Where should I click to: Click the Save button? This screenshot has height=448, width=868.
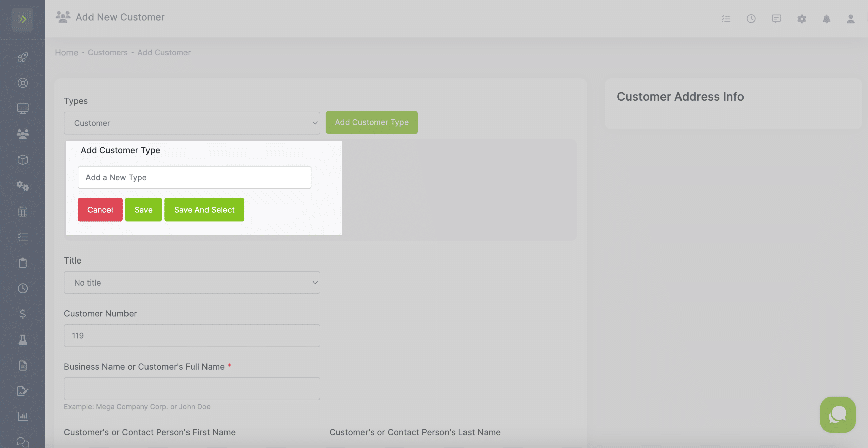point(143,210)
